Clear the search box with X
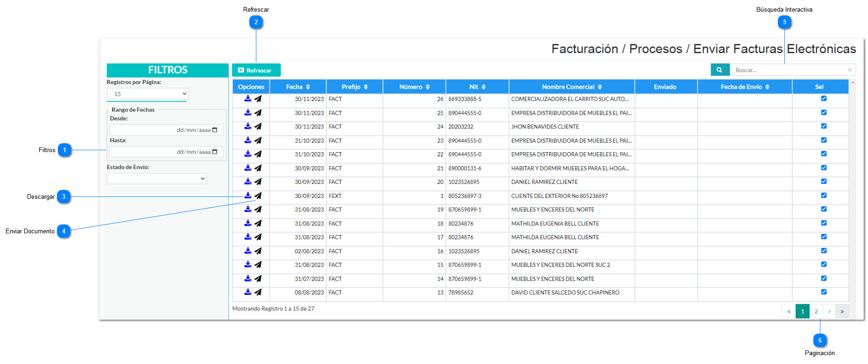This screenshot has height=364, width=868. point(850,70)
